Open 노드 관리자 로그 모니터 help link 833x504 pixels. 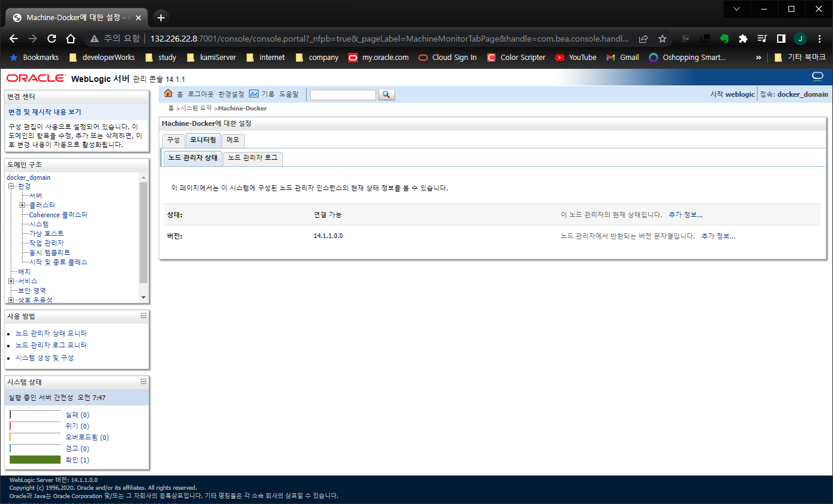click(51, 345)
